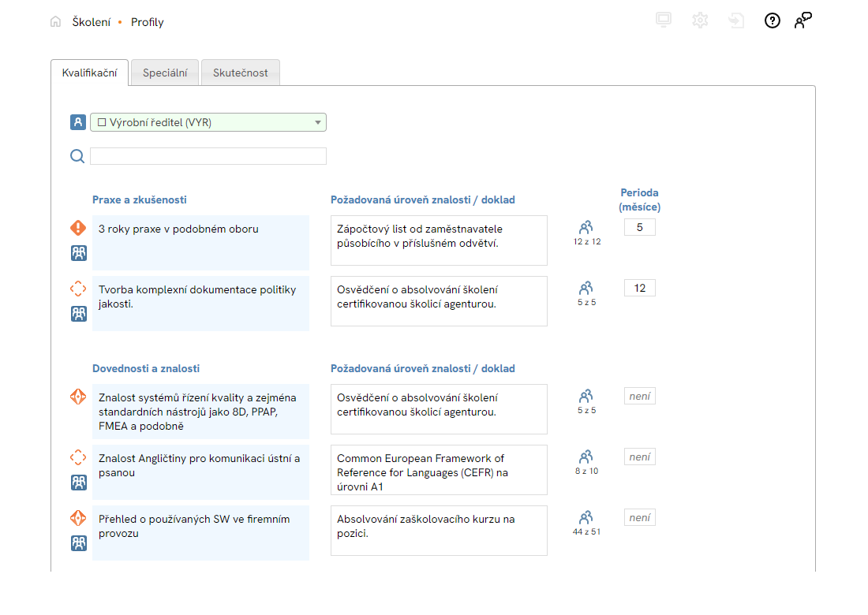Toggle the marker beside 'Znalost Angličtiny'

pyautogui.click(x=78, y=457)
